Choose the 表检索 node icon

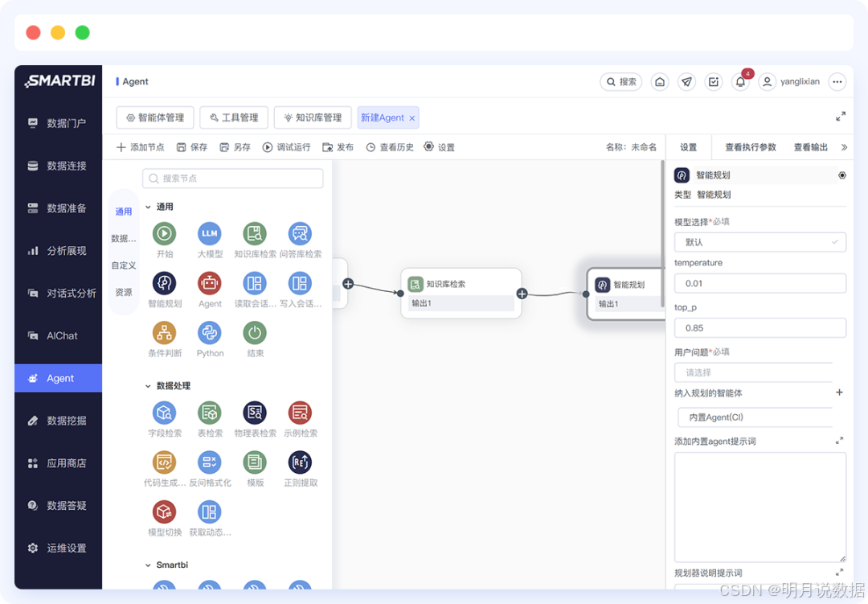click(210, 413)
